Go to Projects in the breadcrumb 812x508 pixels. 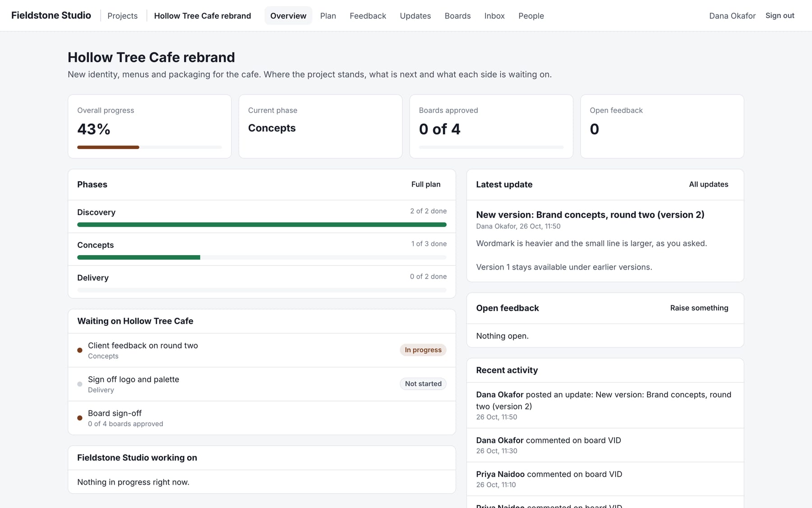[x=122, y=16]
